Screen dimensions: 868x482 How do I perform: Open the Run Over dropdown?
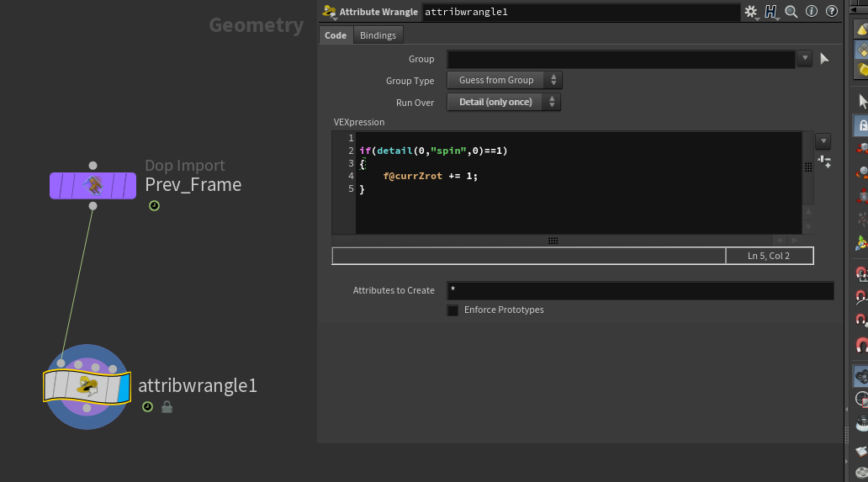pyautogui.click(x=504, y=103)
